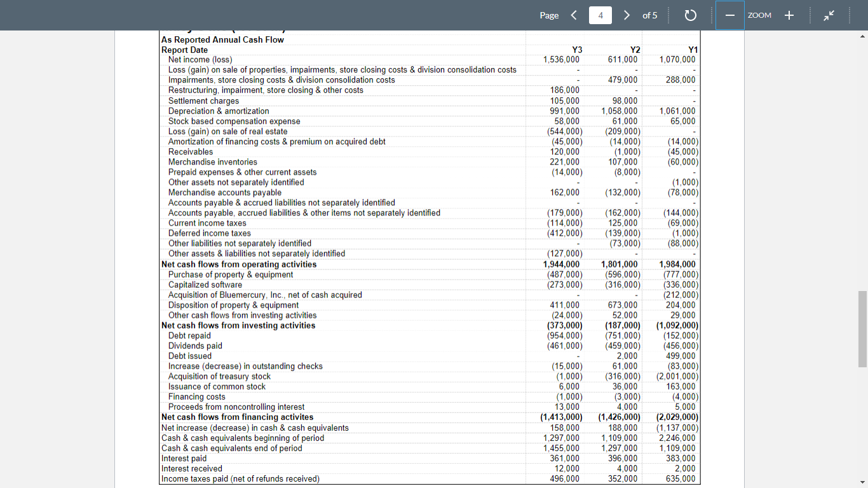Click the Y3 column header
This screenshot has width=868, height=488.
coord(577,50)
